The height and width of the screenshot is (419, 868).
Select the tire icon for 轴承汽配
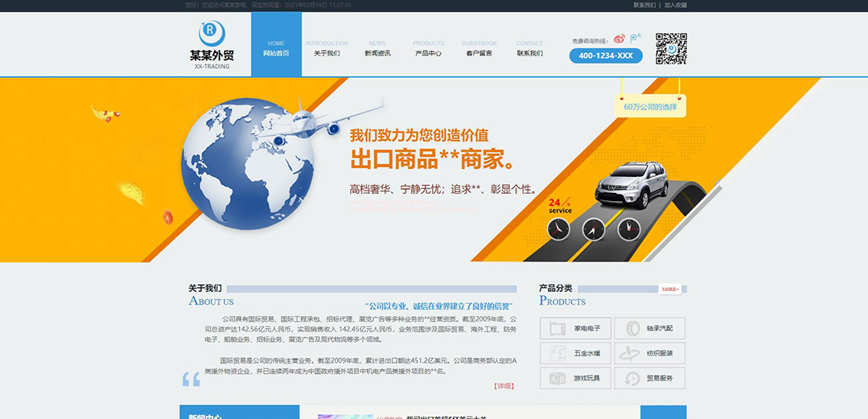tap(632, 328)
